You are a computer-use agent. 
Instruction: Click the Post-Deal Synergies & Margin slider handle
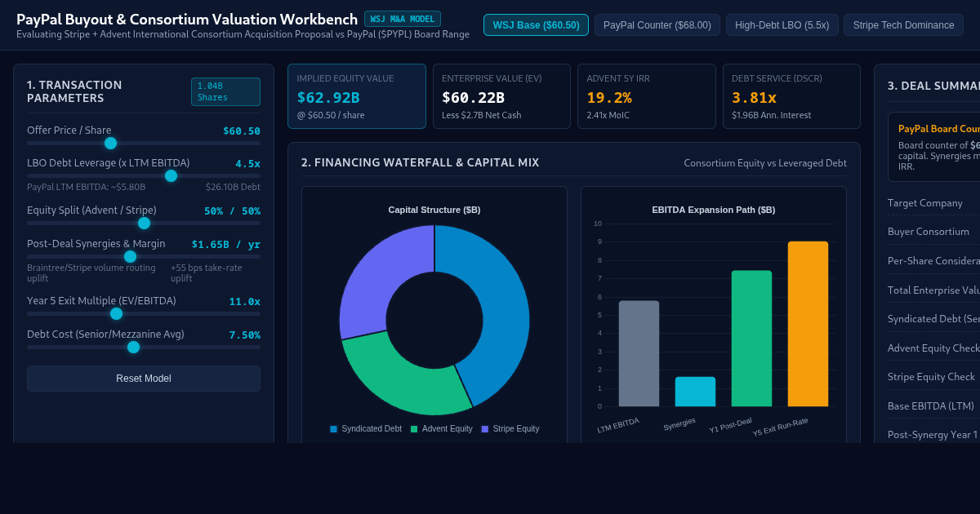coord(130,256)
